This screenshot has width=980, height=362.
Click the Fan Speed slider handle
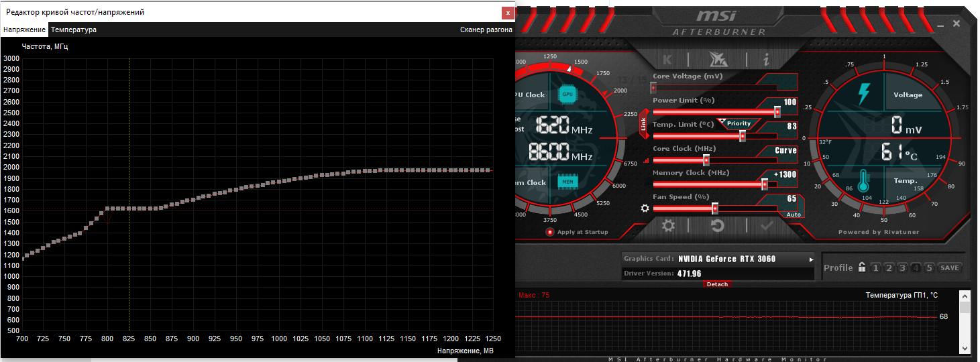[715, 208]
